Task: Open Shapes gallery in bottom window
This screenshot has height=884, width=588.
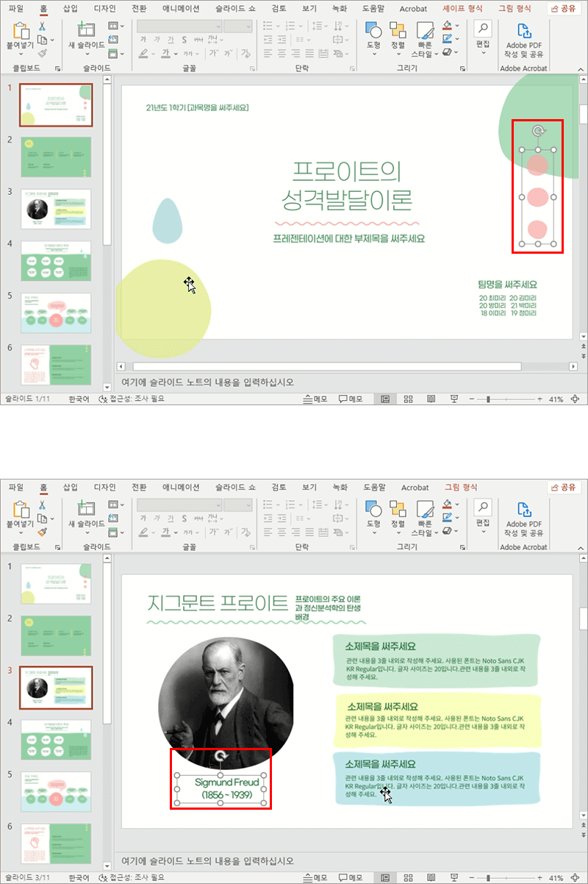Action: point(373,509)
